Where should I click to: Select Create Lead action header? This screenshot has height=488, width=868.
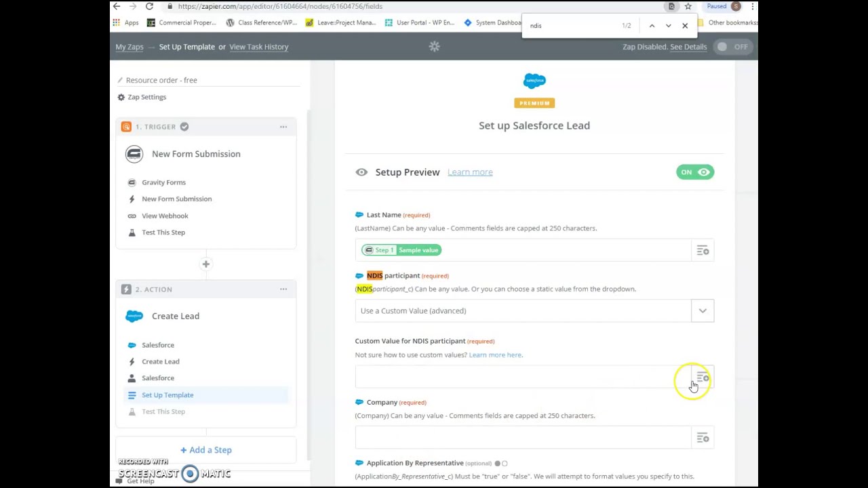pos(175,316)
